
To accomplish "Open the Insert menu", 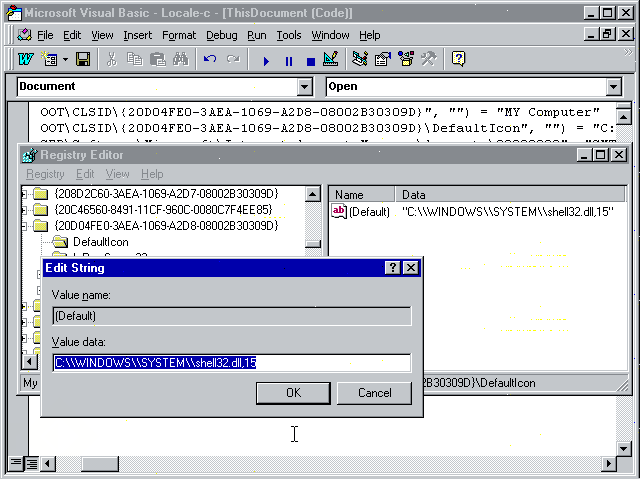I will coord(138,36).
